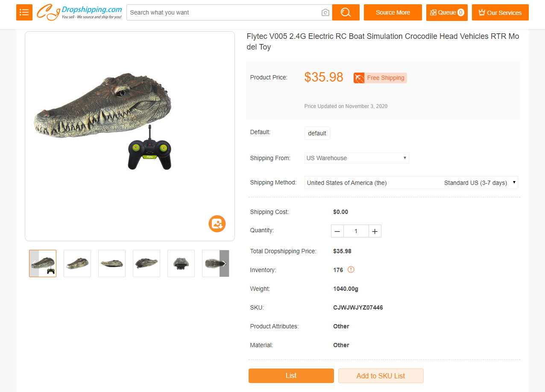The image size is (545, 392).
Task: Click the Source More button
Action: (x=393, y=12)
